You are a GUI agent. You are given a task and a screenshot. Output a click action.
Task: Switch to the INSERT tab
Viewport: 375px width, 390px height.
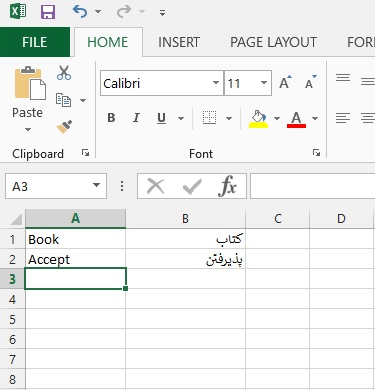[179, 42]
